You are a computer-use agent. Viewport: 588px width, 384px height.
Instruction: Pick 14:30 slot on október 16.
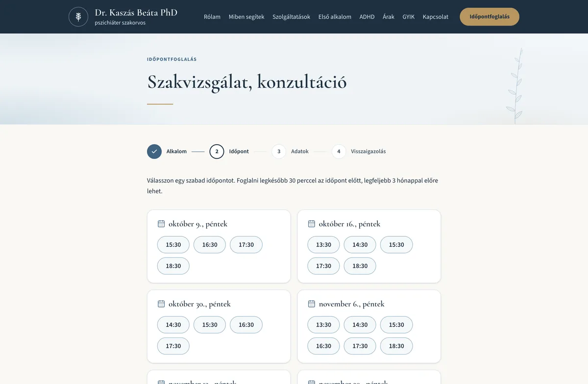click(360, 245)
